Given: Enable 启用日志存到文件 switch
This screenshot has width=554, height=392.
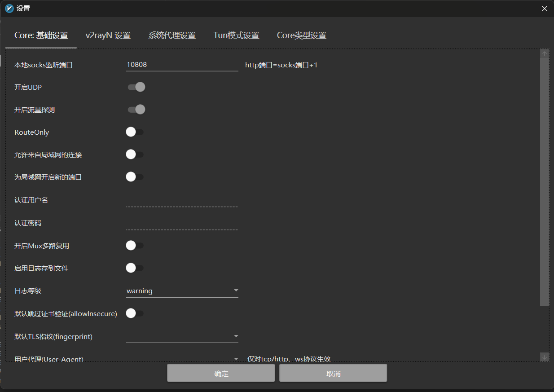Looking at the screenshot, I should click(x=135, y=268).
